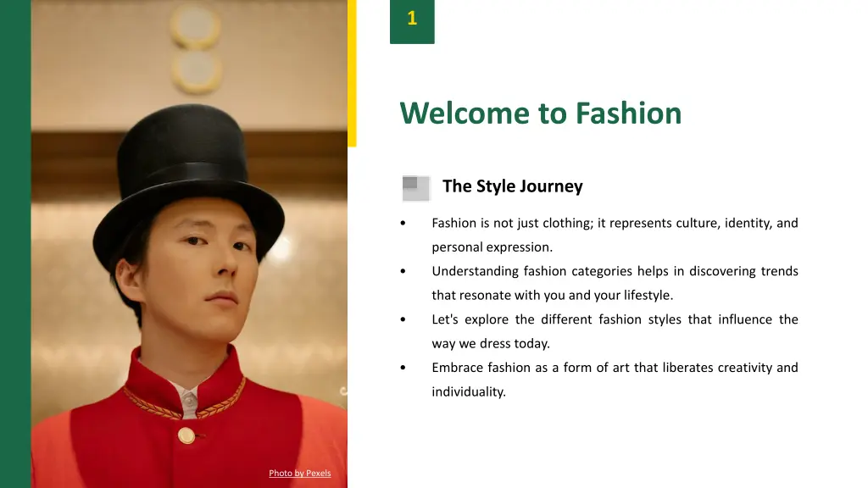Select the photo of the man in uniform
Viewport: 868px width, 488px height.
click(189, 244)
